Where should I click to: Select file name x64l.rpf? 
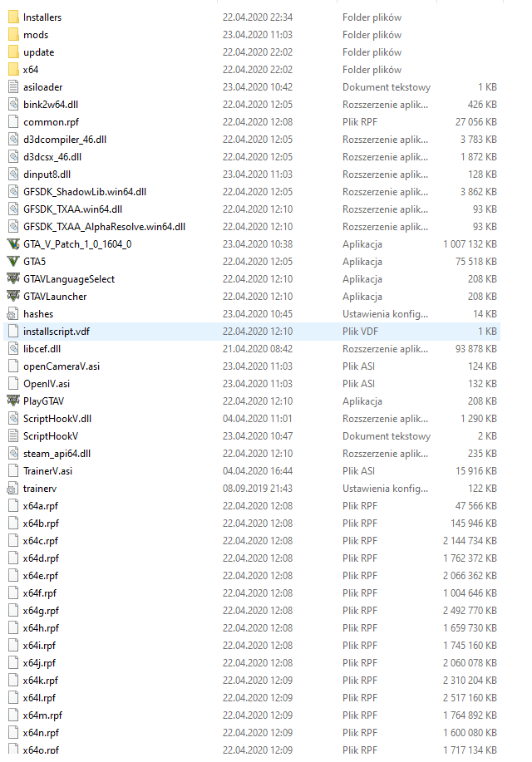pos(39,698)
